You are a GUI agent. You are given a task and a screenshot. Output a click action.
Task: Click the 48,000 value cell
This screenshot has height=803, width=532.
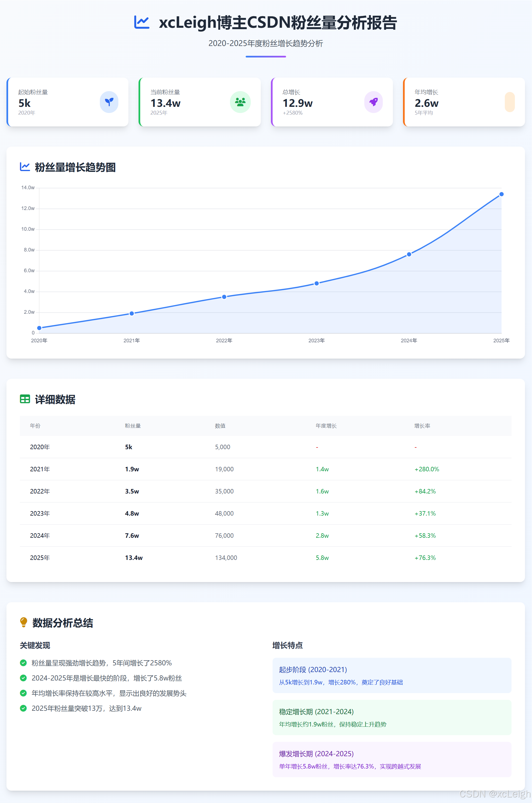224,513
